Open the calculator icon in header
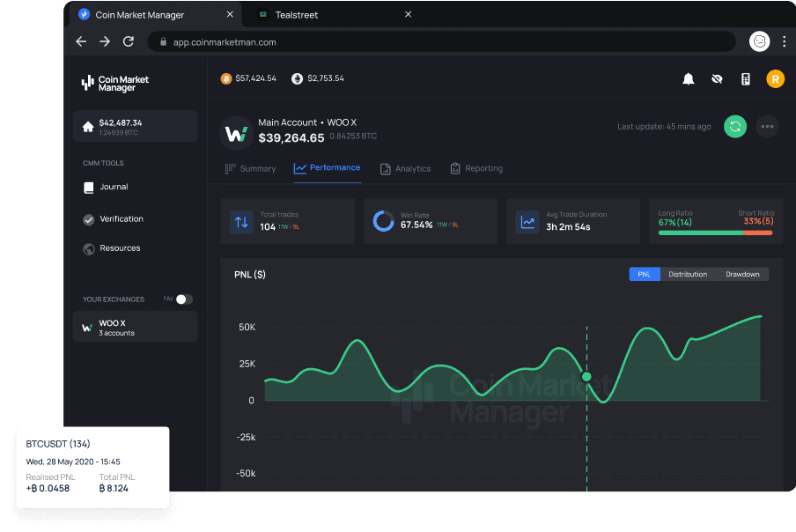Image resolution: width=796 pixels, height=532 pixels. click(x=745, y=78)
